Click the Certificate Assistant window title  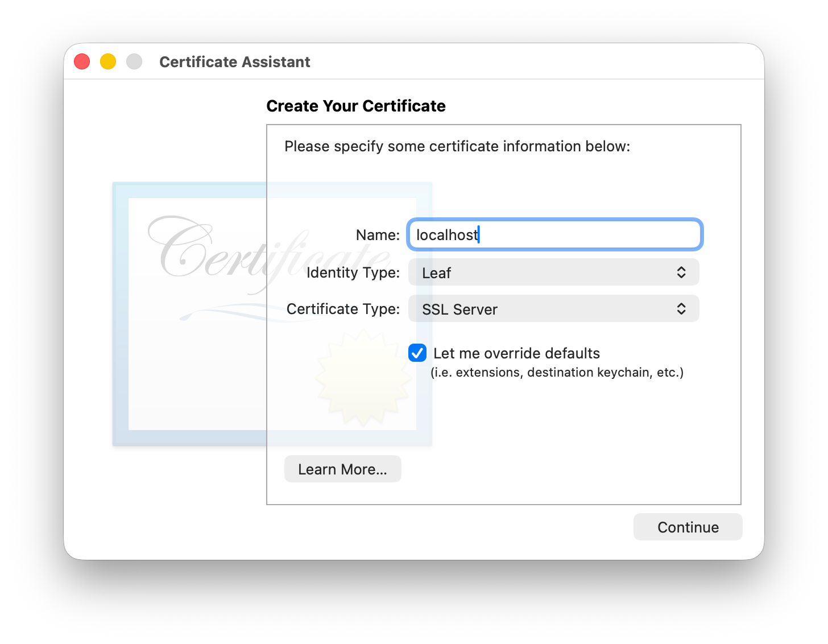pos(234,62)
